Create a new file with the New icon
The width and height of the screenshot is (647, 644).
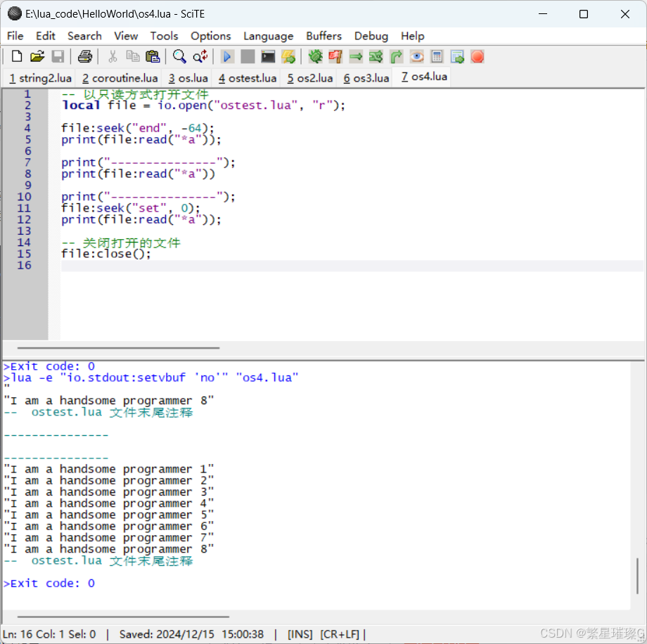[x=17, y=56]
